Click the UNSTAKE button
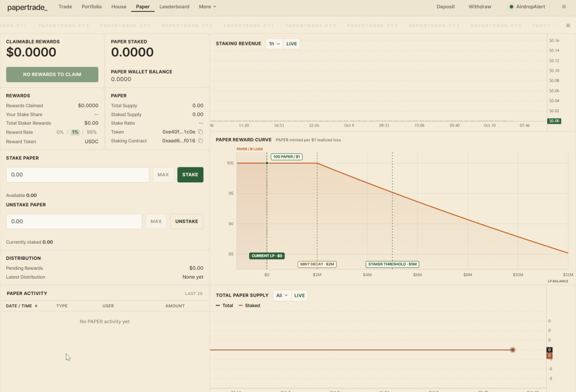Image resolution: width=576 pixels, height=392 pixels. tap(187, 222)
